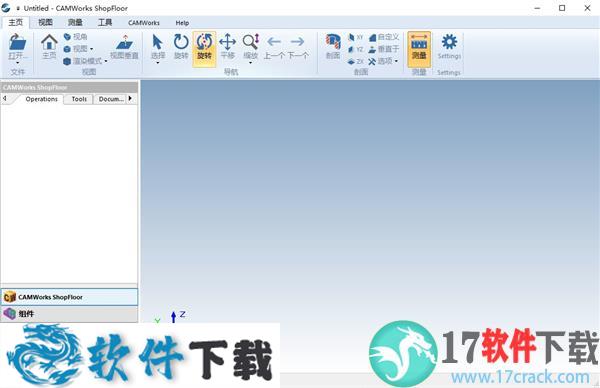This screenshot has height=388, width=600.
Task: Open the 渲染模式 render mode dropdown
Action: (85, 61)
